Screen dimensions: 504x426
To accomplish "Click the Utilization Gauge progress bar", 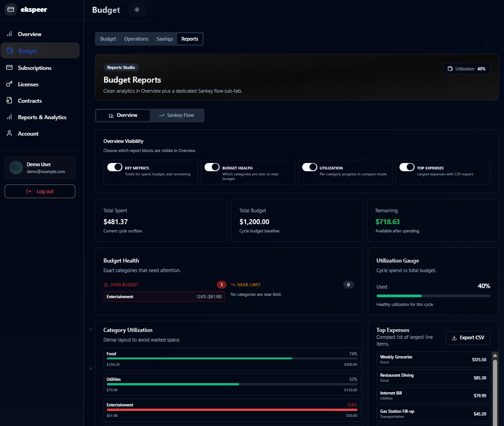I will (x=433, y=296).
